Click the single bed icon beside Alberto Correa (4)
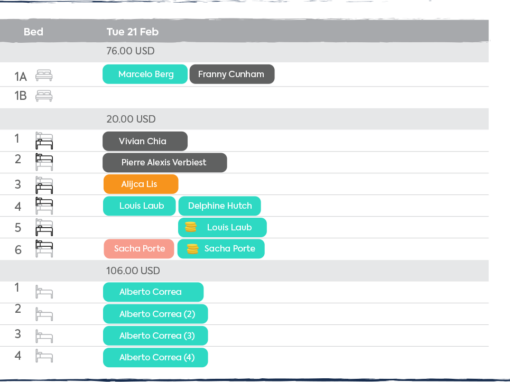The width and height of the screenshot is (510, 382). pos(44,356)
